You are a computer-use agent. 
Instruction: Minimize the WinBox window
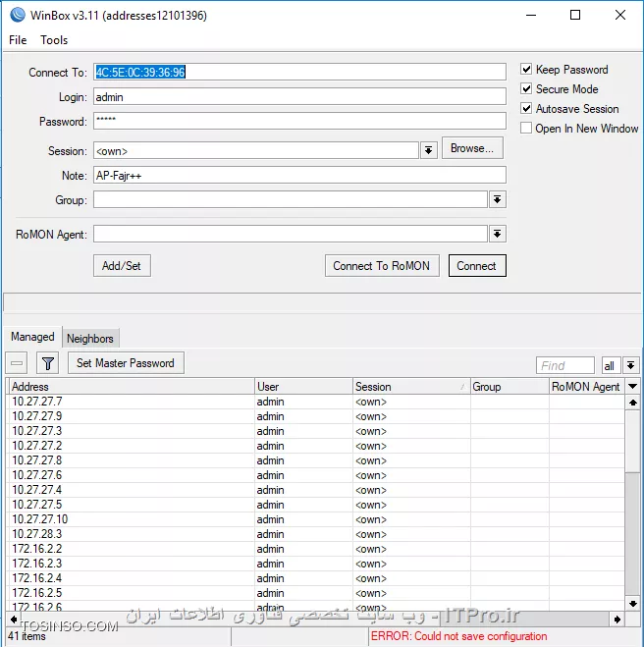531,15
